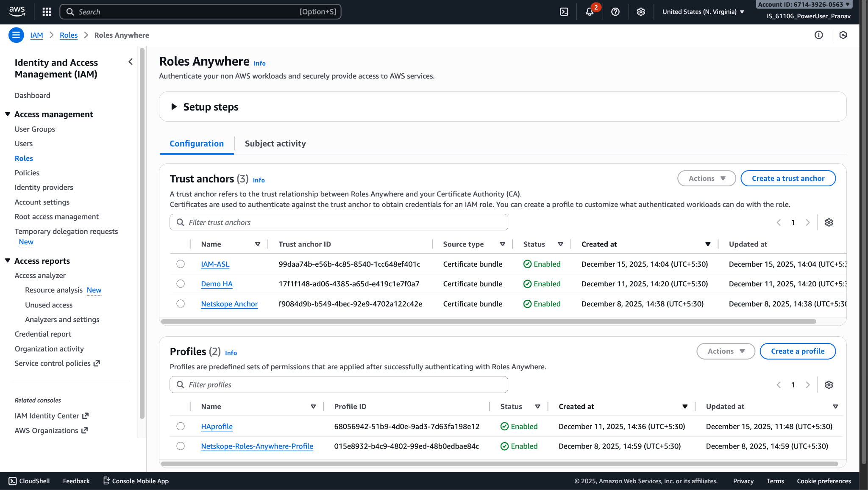Go to previous page of trust anchors
868x490 pixels.
click(779, 222)
